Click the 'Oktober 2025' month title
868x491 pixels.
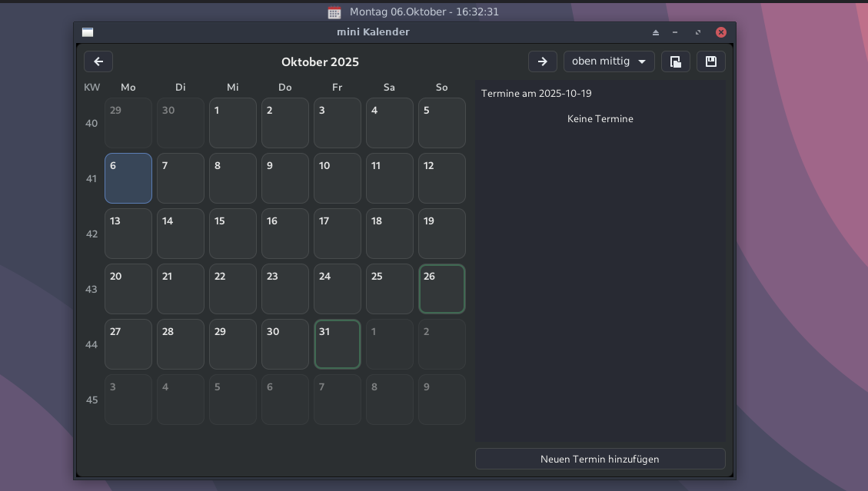point(320,61)
